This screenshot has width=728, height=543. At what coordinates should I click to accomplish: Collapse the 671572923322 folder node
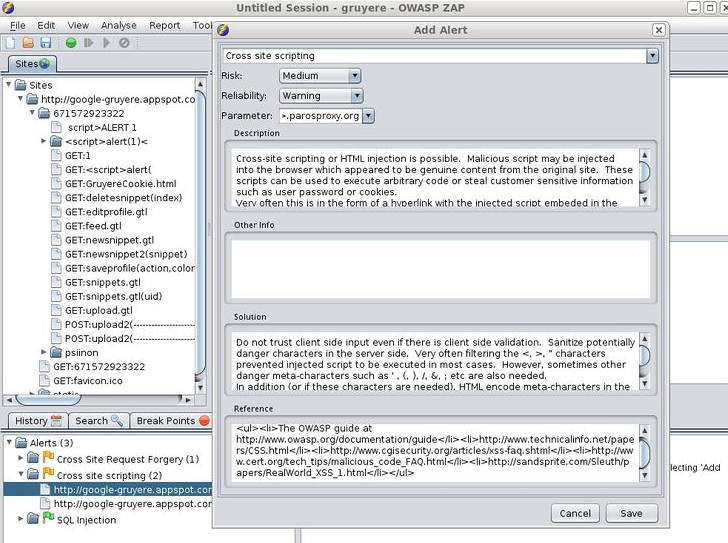[32, 113]
